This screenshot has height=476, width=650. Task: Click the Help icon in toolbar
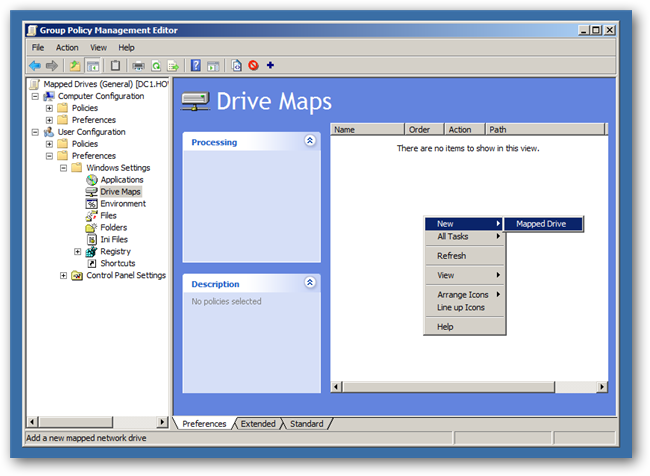pyautogui.click(x=196, y=65)
